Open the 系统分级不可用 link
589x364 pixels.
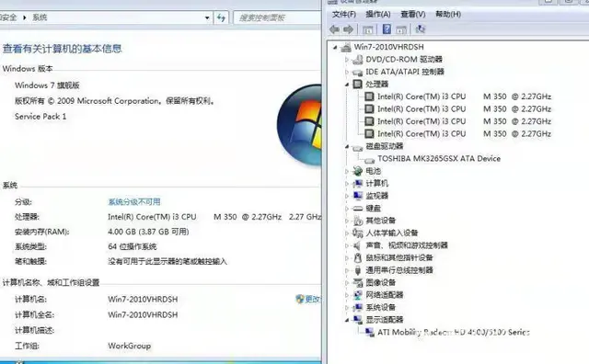(134, 202)
